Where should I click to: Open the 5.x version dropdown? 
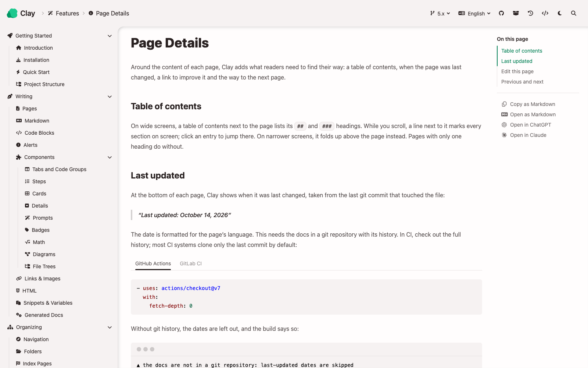click(440, 13)
